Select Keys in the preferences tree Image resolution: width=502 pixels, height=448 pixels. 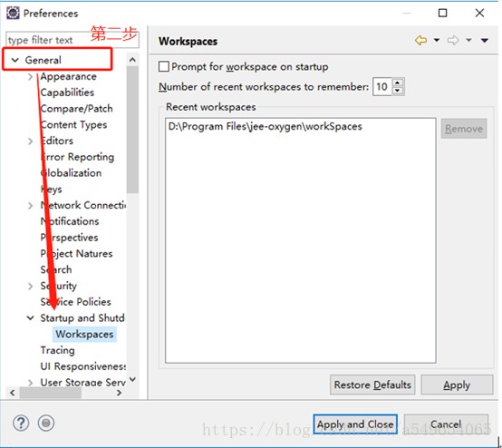52,189
